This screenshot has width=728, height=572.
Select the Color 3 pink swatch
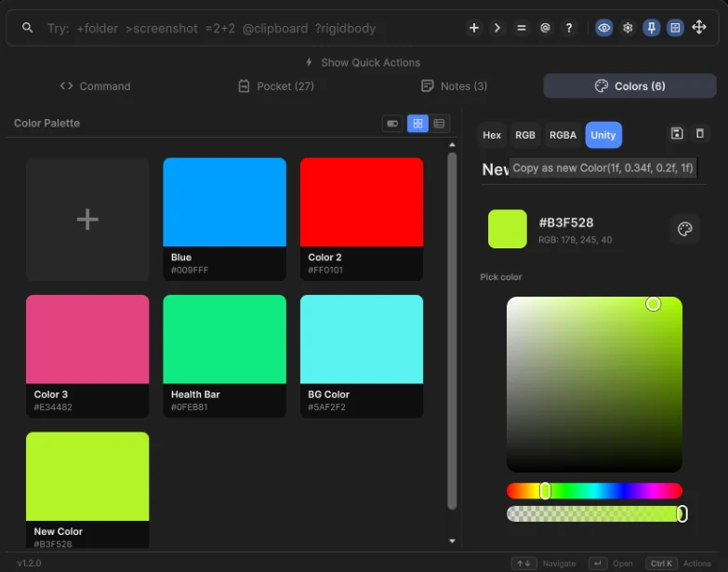[x=87, y=356]
